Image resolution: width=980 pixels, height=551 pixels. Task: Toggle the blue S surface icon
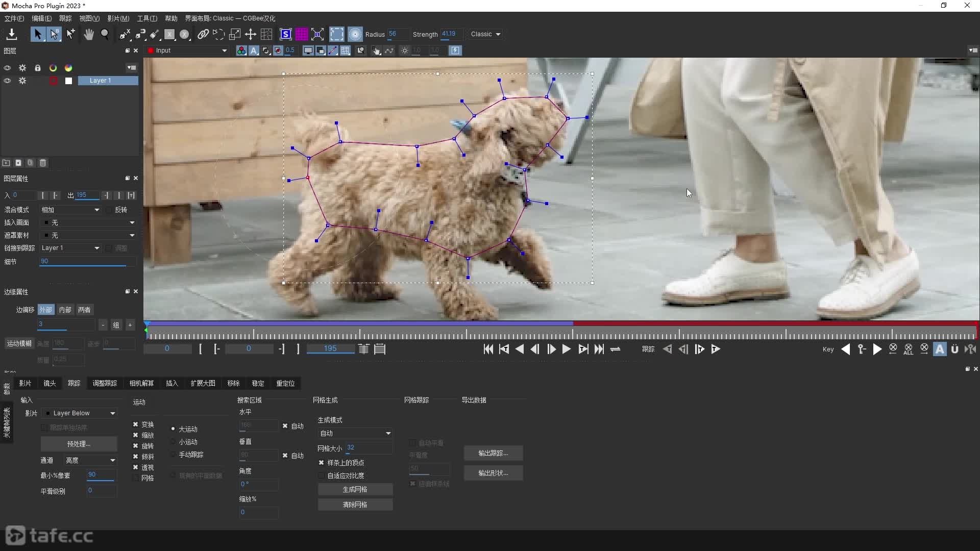(286, 34)
